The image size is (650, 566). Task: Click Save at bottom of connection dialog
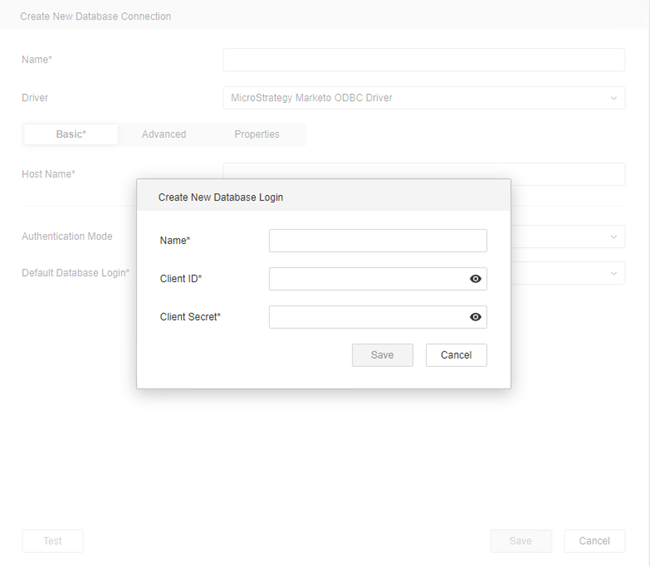(x=520, y=541)
